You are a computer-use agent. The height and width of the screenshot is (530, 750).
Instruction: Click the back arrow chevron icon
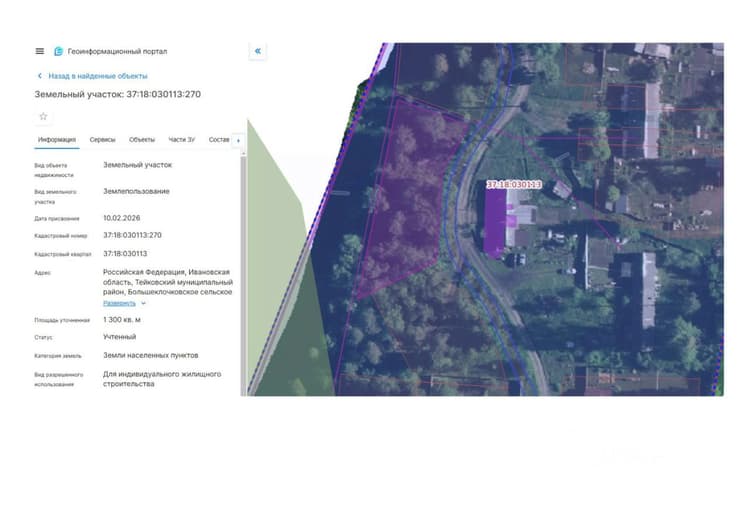[40, 76]
